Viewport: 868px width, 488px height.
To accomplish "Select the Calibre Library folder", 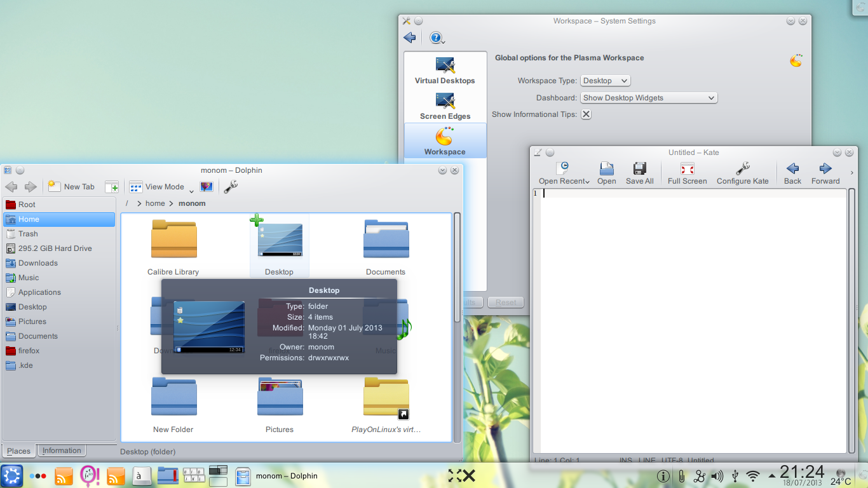I will [173, 247].
